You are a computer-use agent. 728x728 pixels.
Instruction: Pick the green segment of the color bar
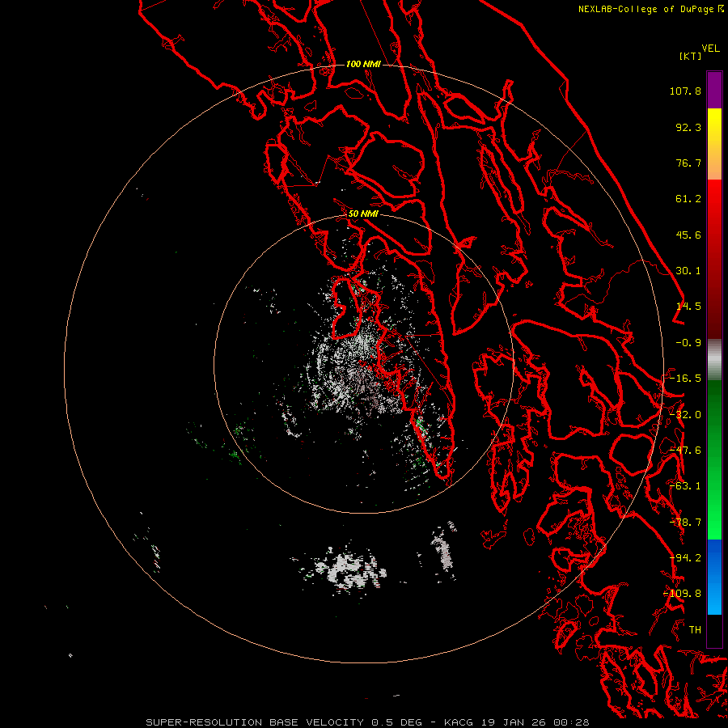(714, 459)
